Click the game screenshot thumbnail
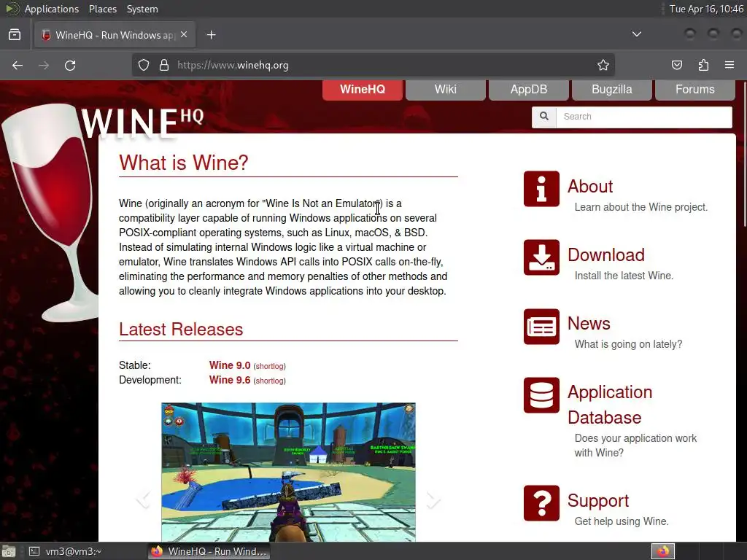The image size is (747, 560). coord(288,472)
